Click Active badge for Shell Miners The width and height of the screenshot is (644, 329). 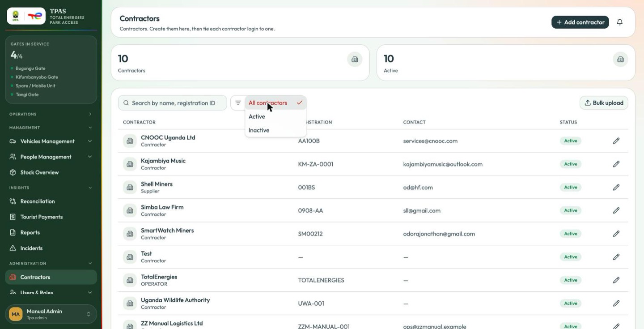point(571,188)
